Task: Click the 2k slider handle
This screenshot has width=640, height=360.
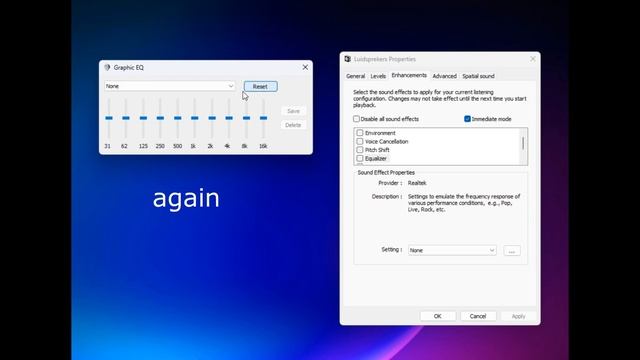Action: click(212, 118)
